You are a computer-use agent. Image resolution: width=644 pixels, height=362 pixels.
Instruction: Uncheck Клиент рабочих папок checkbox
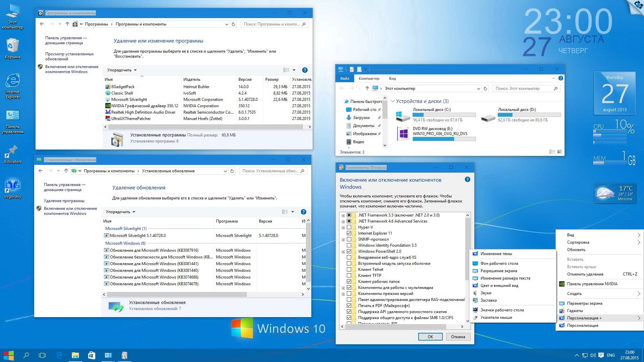point(349,282)
